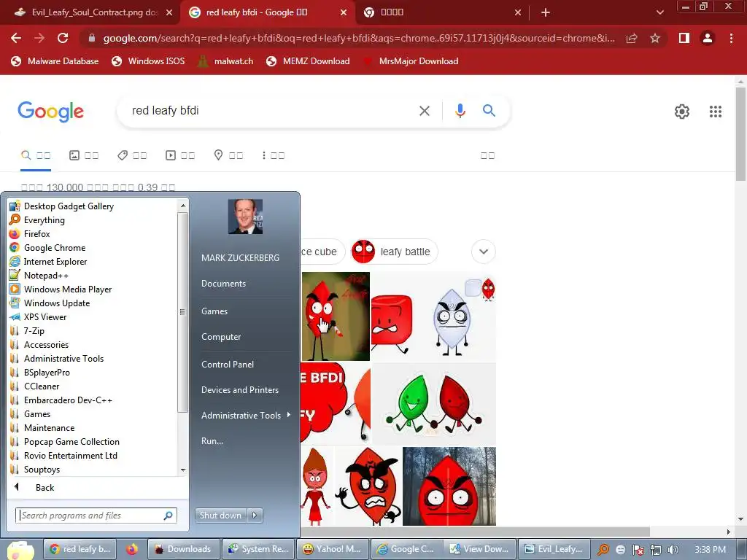Screen dimensions: 747x560
Task: Select the Images search tab
Action: [x=84, y=155]
